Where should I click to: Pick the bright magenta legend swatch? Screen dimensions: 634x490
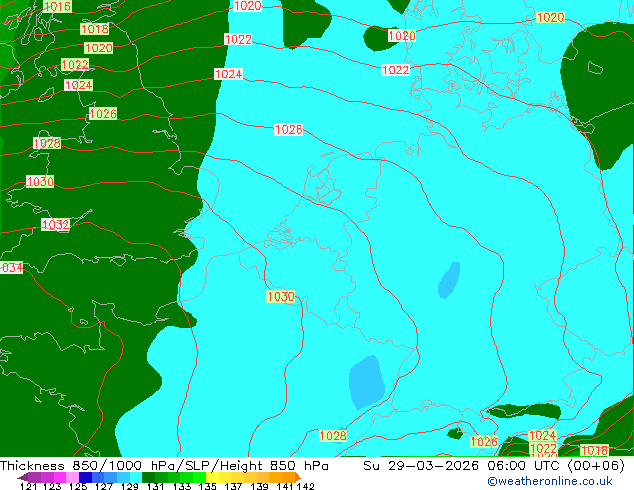coord(60,477)
